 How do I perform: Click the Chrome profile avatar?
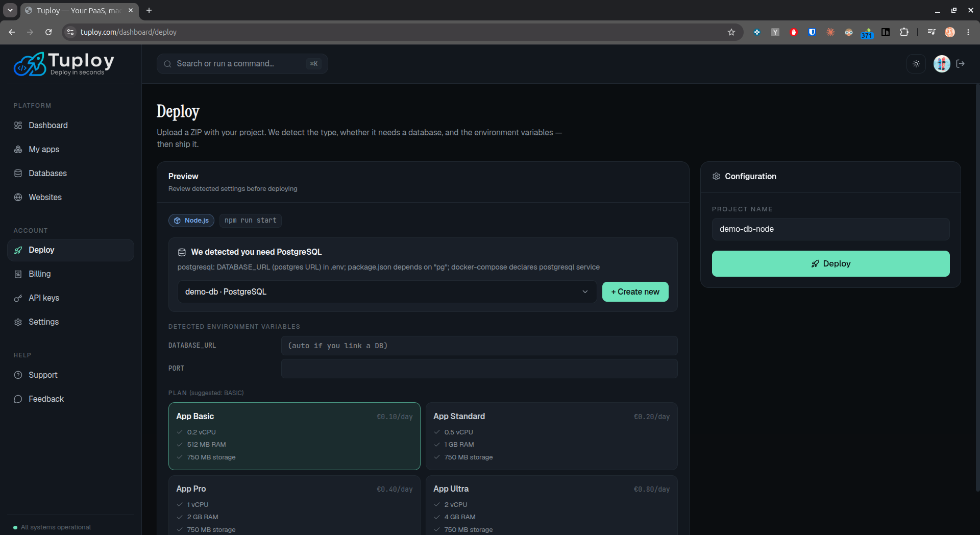click(x=950, y=32)
